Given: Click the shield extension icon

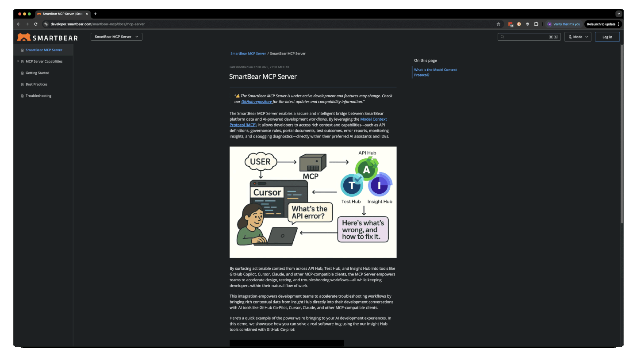Looking at the screenshot, I should pos(527,24).
